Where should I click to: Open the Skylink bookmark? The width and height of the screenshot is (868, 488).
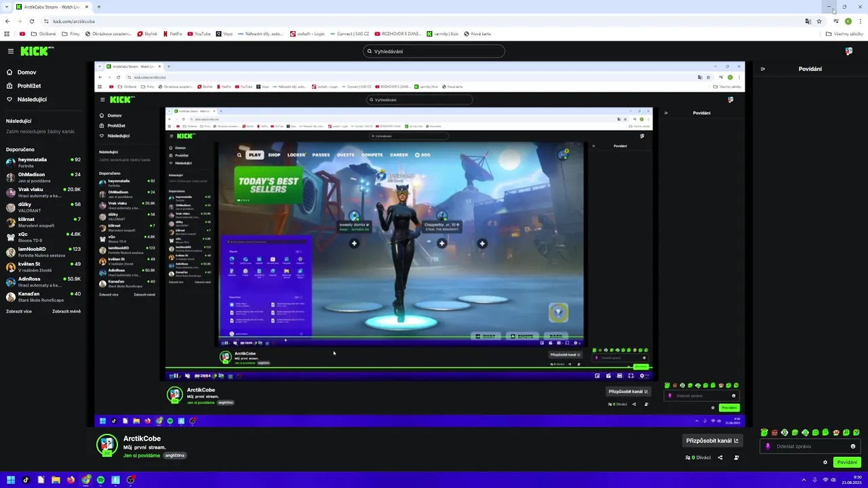[147, 33]
